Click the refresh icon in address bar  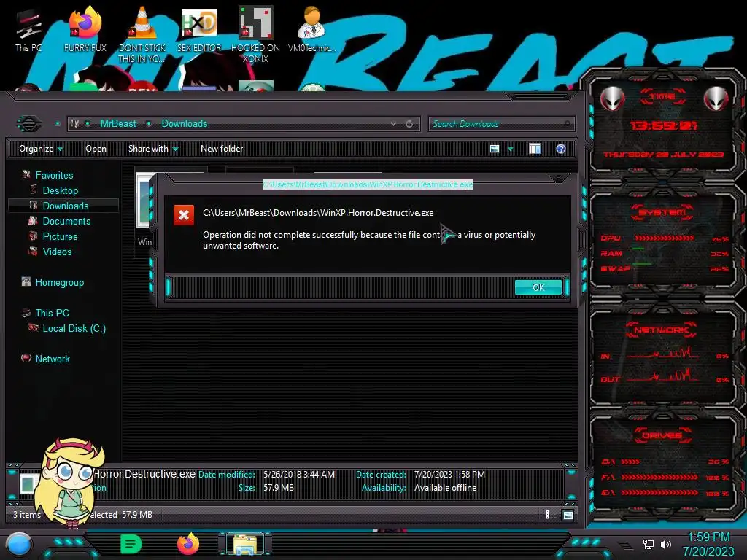pyautogui.click(x=409, y=124)
